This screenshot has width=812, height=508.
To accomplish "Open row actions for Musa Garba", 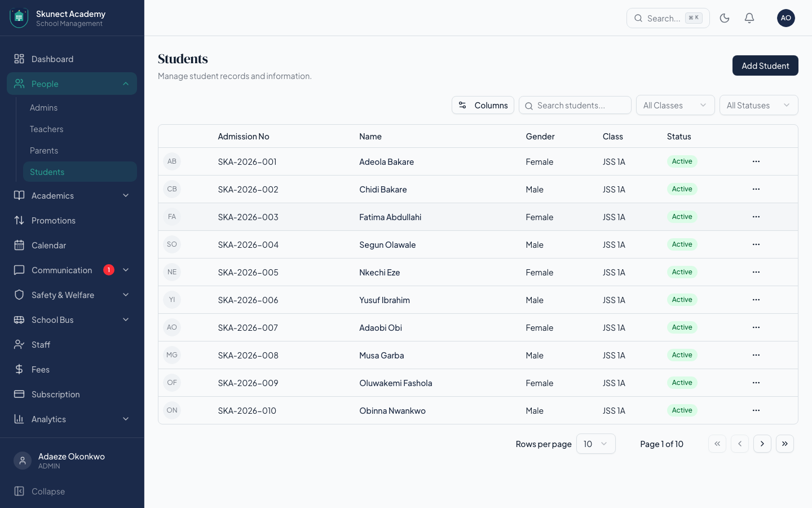I will (756, 355).
